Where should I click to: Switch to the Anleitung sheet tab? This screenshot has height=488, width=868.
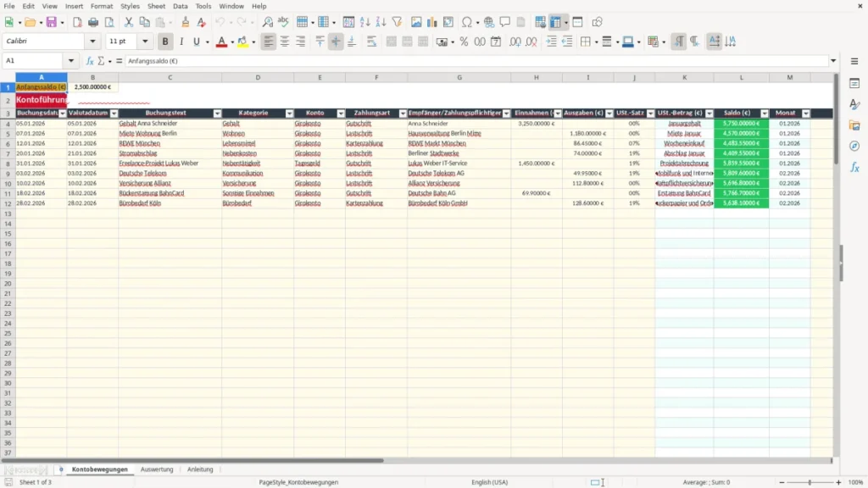pyautogui.click(x=200, y=469)
